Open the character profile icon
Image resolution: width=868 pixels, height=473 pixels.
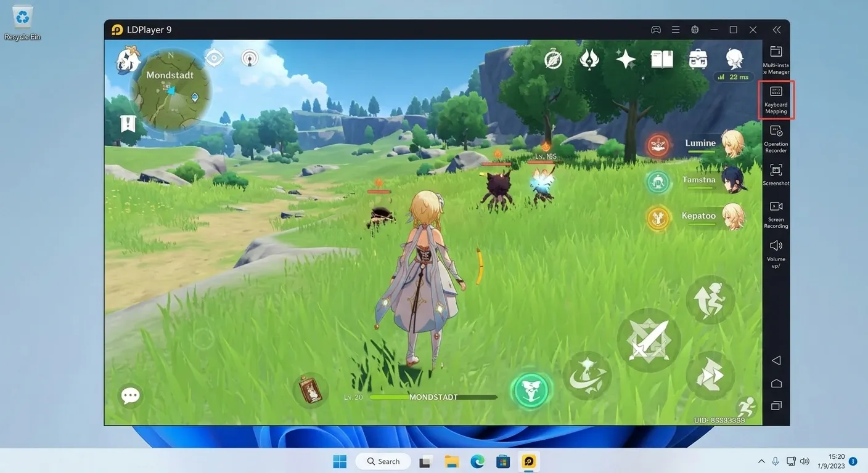point(734,59)
